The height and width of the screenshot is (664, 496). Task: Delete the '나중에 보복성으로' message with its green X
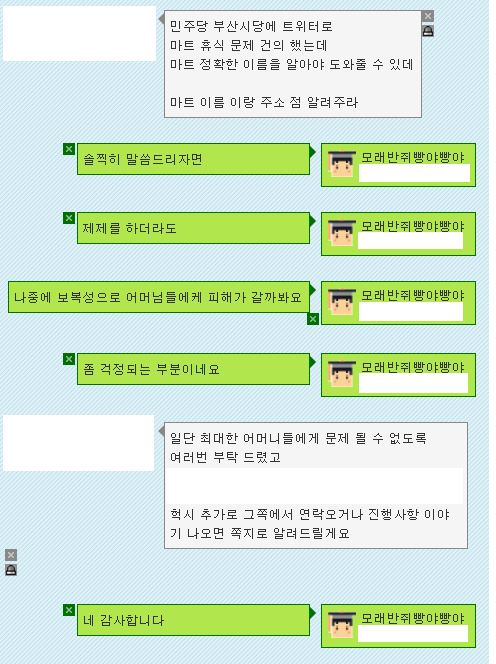(313, 319)
